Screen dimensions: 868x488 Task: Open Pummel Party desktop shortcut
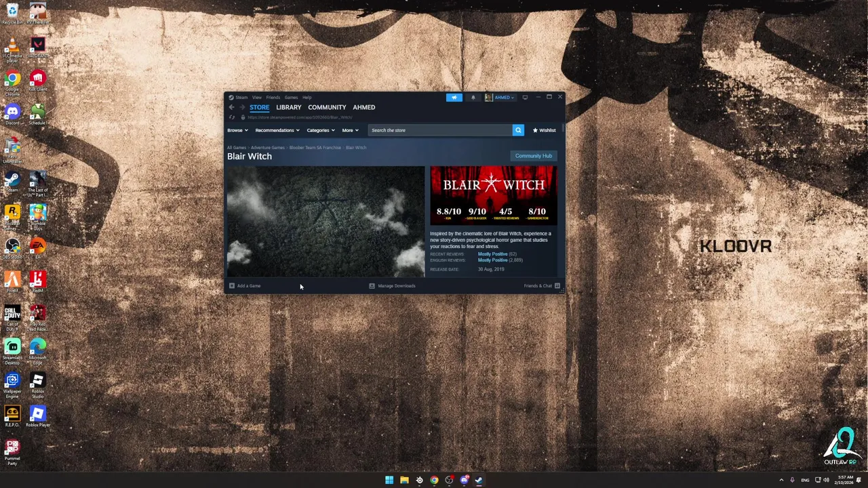[12, 452]
